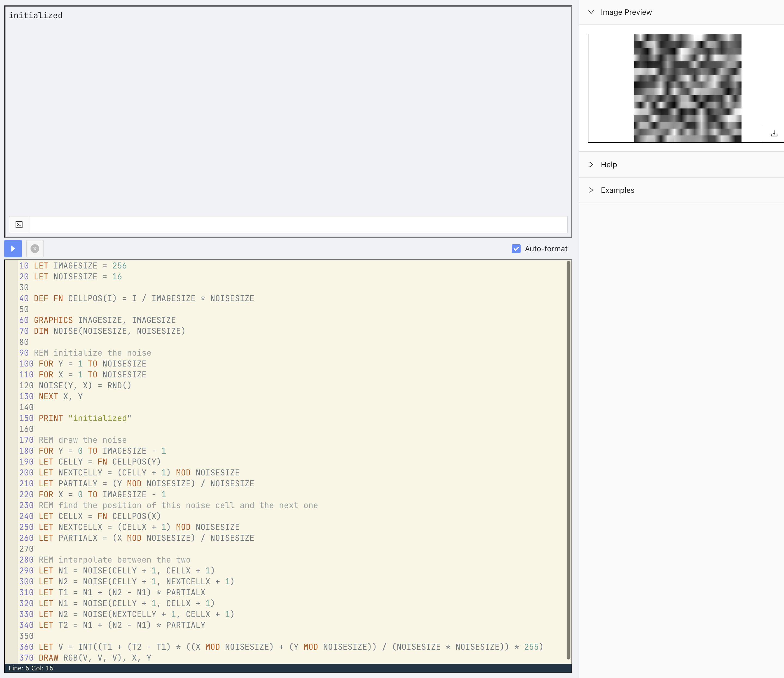This screenshot has width=784, height=678.
Task: Click the 'REM draw the noise' comment
Action: (83, 440)
